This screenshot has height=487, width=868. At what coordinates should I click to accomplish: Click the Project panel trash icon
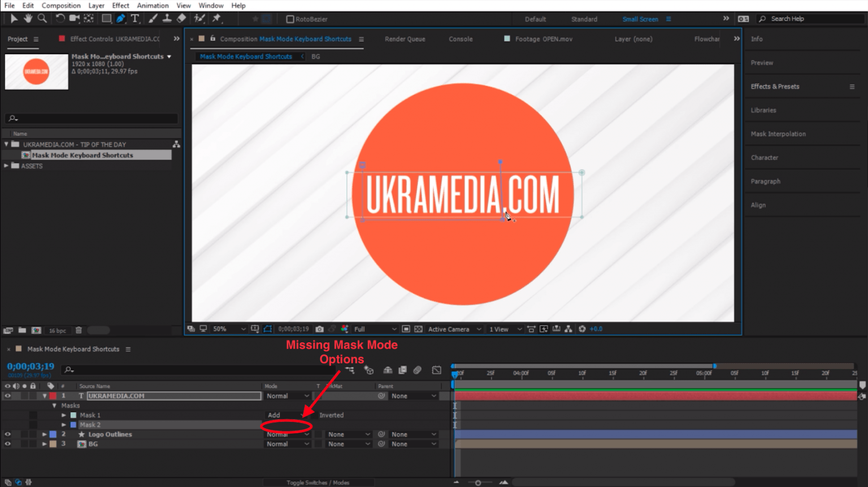click(79, 330)
